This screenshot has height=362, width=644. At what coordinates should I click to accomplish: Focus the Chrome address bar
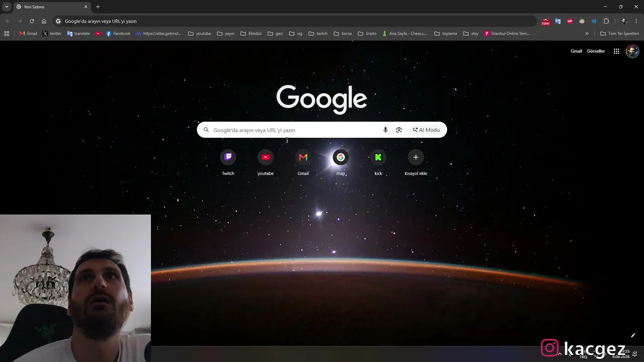(294, 21)
